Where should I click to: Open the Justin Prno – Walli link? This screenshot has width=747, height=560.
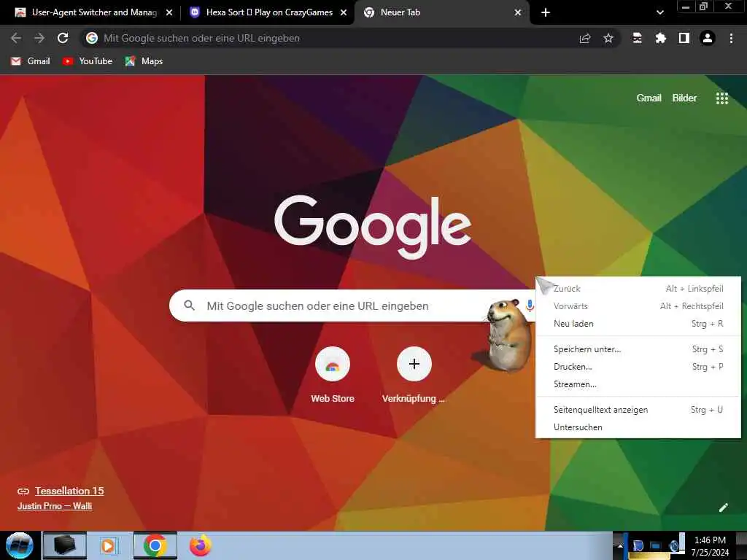[55, 506]
